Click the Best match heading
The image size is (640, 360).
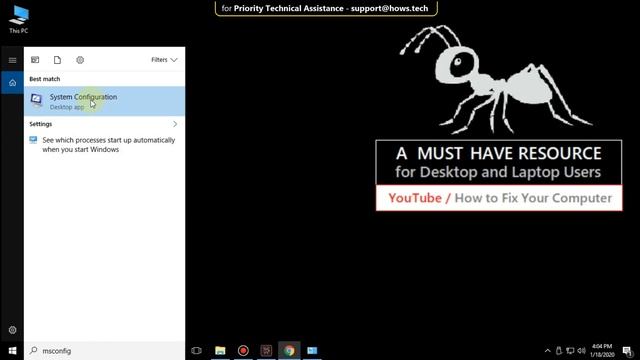point(44,79)
